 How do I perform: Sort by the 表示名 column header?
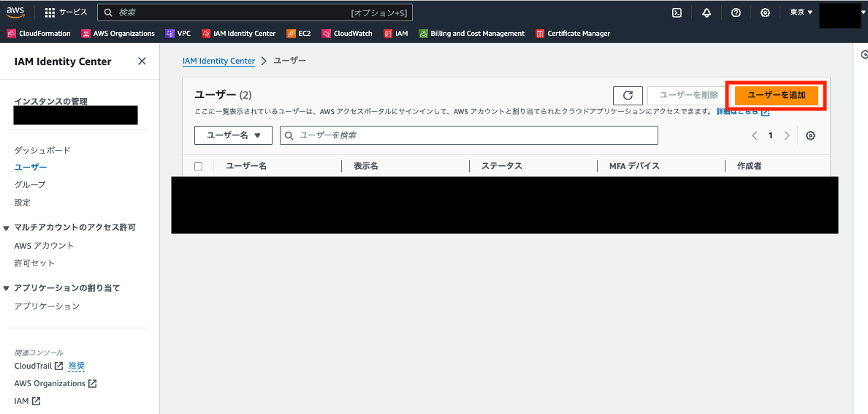366,166
